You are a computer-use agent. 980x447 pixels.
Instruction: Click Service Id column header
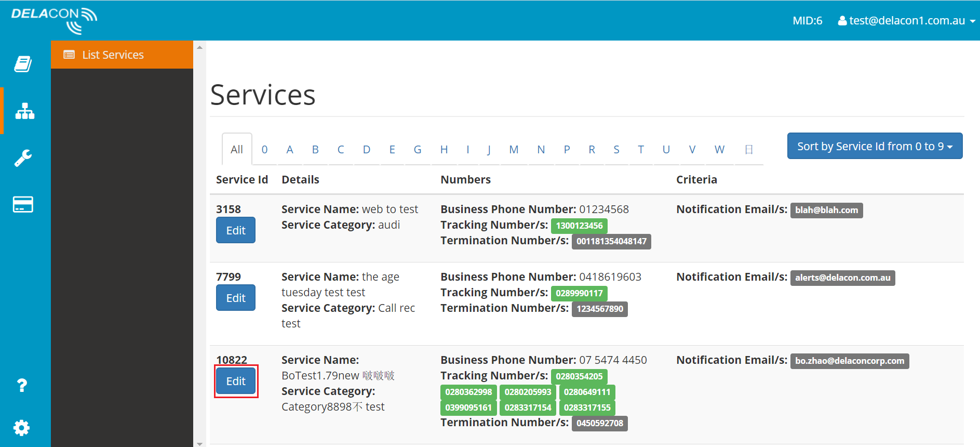(x=242, y=179)
